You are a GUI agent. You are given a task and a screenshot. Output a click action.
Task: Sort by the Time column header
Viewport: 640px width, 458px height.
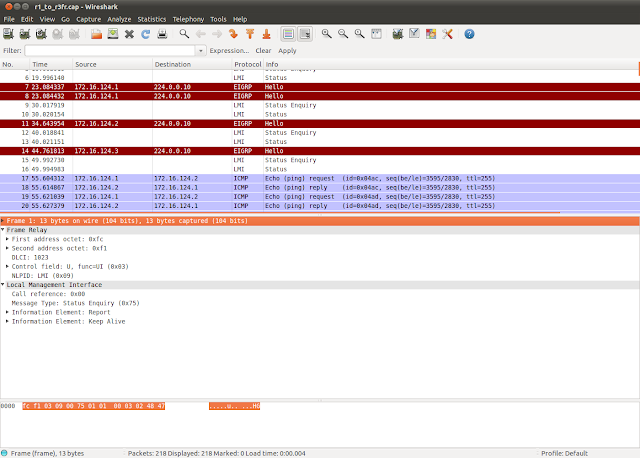tap(51, 64)
